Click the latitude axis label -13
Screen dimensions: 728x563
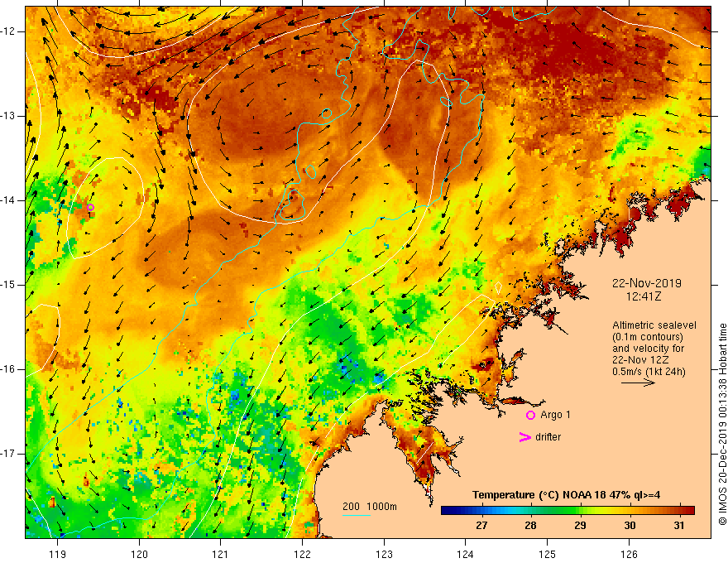[x=8, y=116]
